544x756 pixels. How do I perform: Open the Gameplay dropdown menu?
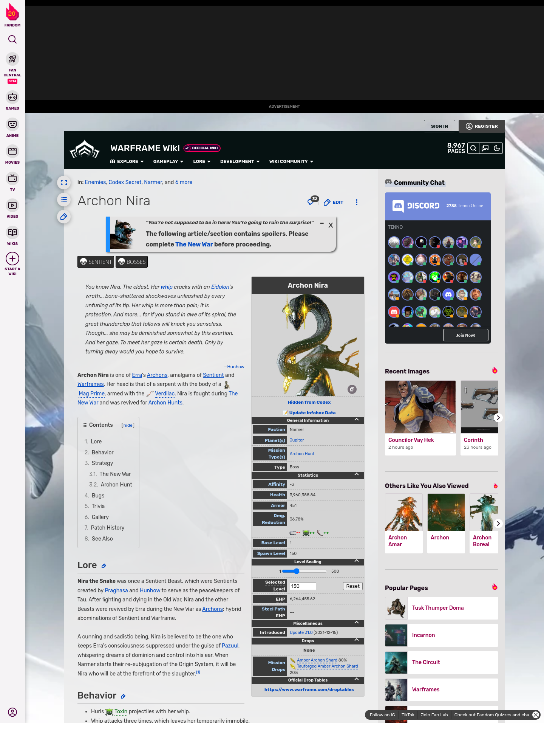click(x=168, y=161)
